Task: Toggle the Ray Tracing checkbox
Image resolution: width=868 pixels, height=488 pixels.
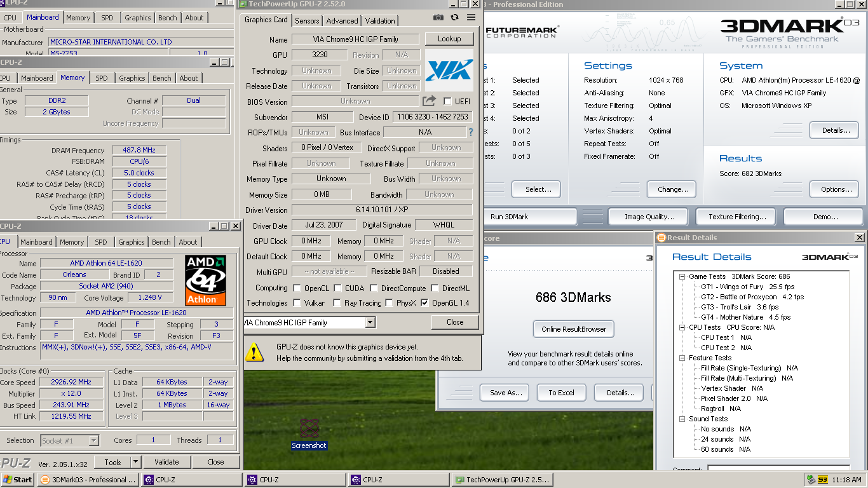Action: (337, 303)
